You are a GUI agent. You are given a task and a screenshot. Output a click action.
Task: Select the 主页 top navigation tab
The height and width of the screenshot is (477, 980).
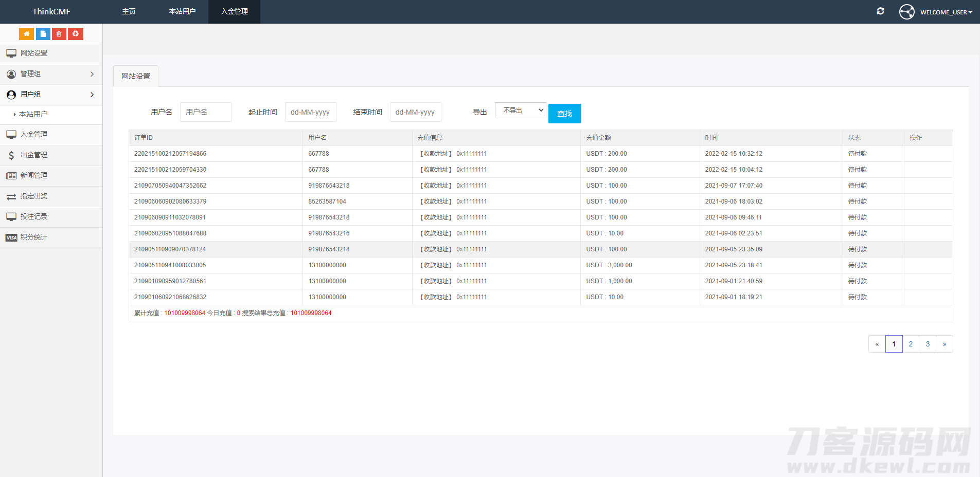(129, 11)
